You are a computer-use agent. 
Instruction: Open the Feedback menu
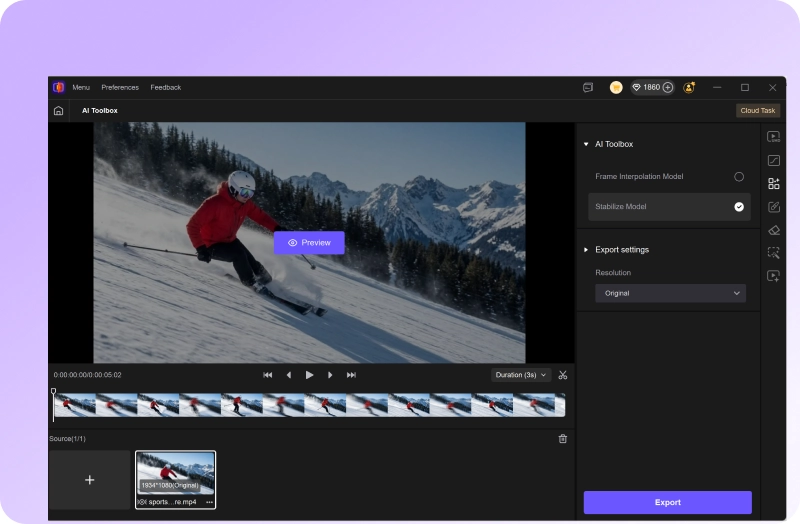[166, 88]
